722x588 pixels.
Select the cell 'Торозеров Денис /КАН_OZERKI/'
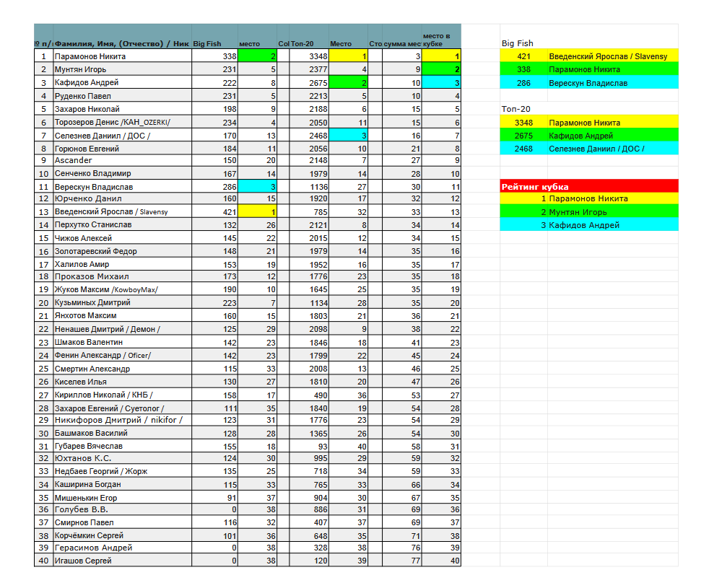(x=122, y=123)
